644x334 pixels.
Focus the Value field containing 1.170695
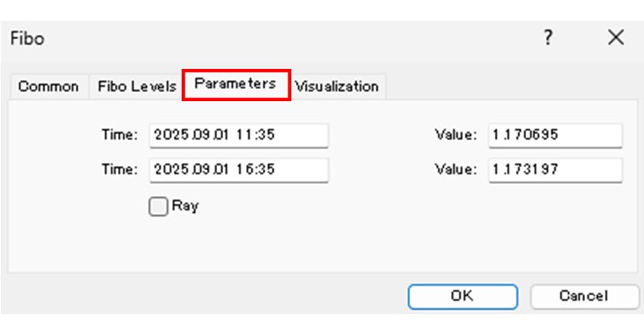coord(555,135)
